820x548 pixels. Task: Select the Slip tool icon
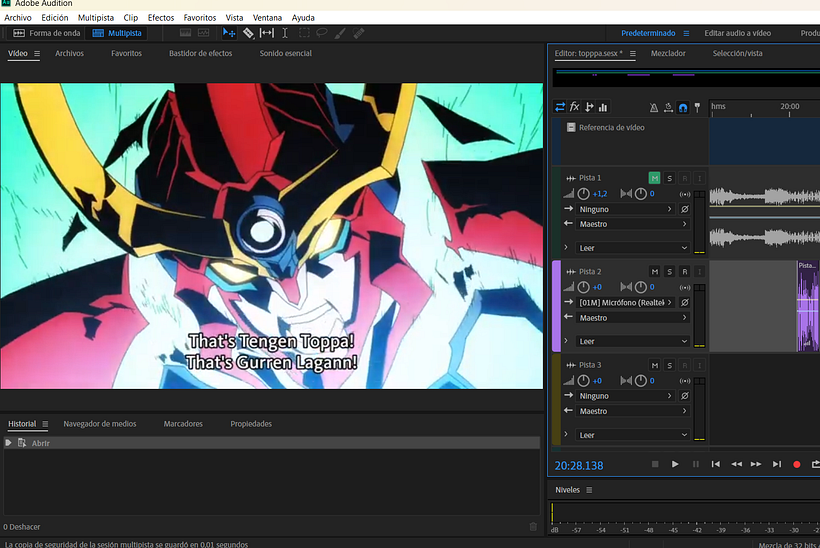pos(267,33)
